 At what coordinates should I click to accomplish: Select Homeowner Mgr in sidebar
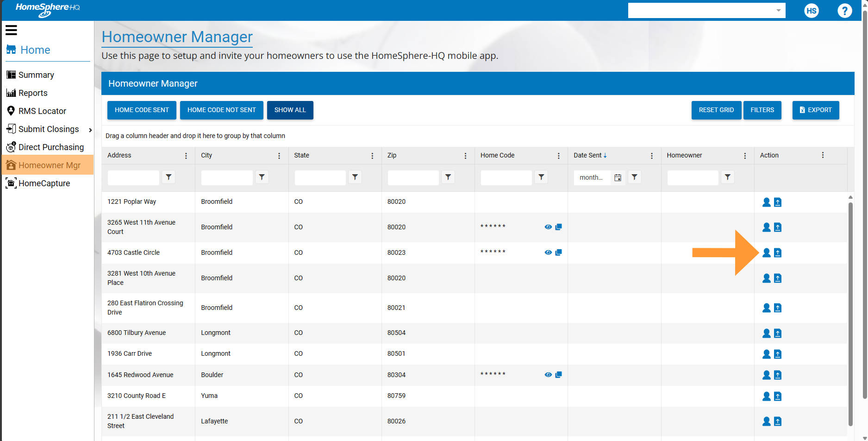[x=48, y=165]
